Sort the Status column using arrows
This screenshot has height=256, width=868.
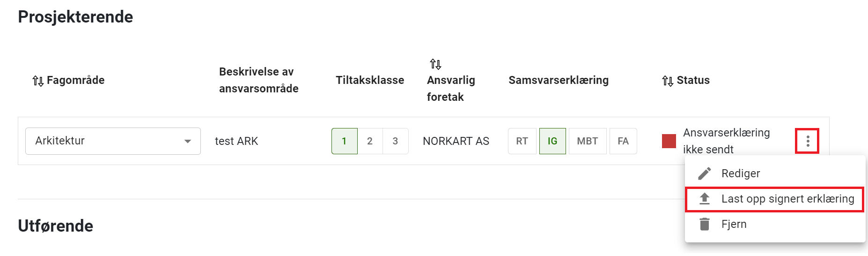[668, 81]
